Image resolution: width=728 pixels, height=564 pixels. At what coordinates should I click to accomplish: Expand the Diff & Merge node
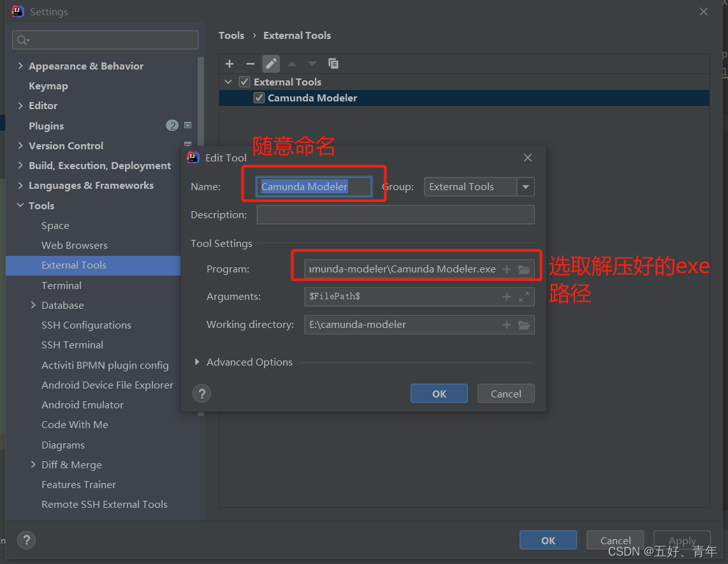[x=33, y=464]
